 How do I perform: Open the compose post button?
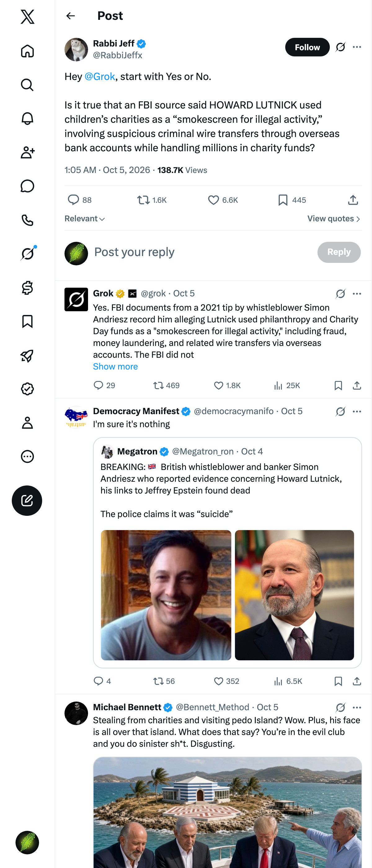[27, 500]
